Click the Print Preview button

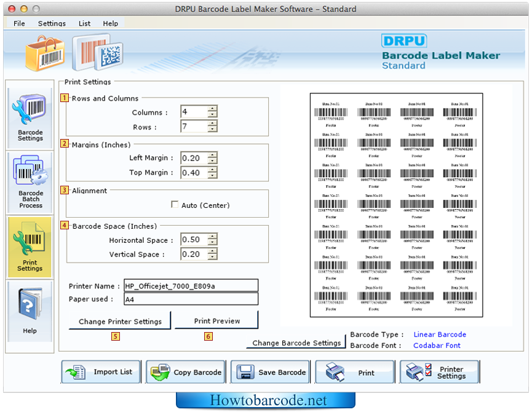[216, 320]
